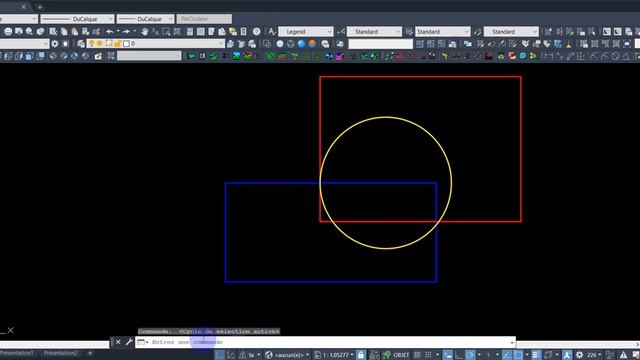
Task: Click the Multileader Style icon before third Standard
Action: point(478,31)
